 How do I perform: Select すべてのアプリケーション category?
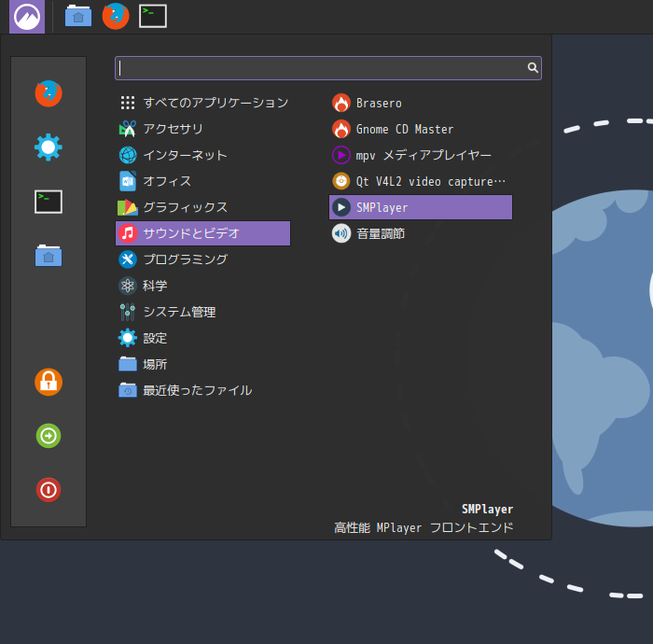pos(202,103)
